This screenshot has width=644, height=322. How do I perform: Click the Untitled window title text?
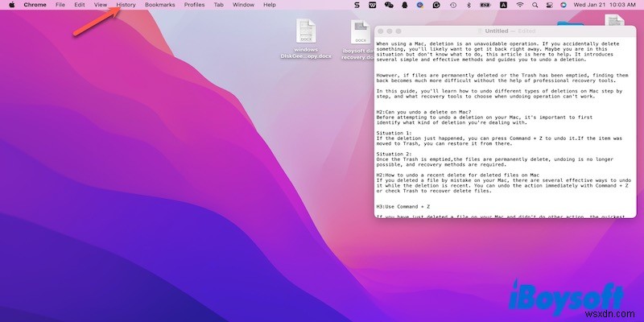pyautogui.click(x=496, y=31)
